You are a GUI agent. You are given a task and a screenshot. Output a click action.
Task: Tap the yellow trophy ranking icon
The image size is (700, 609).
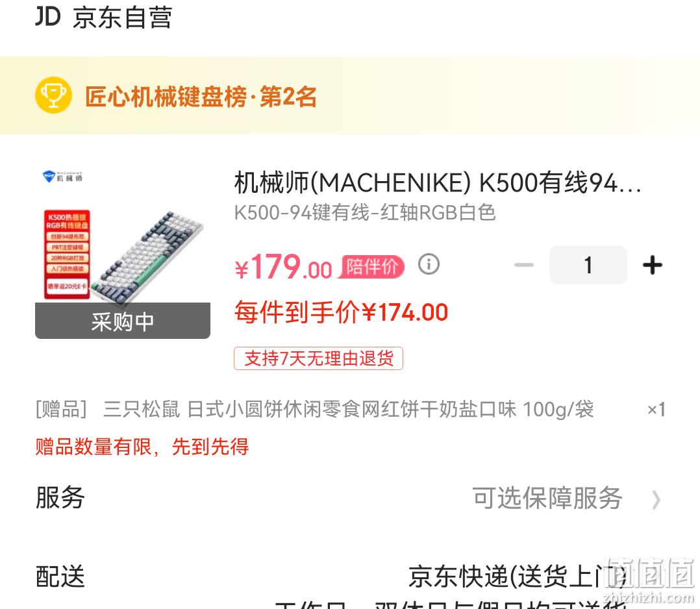(x=53, y=95)
